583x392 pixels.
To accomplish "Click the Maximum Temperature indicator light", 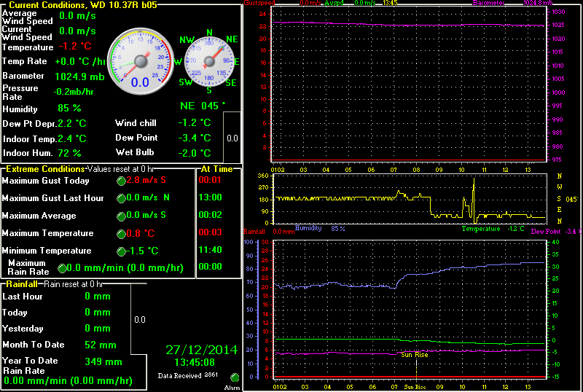I will click(121, 234).
